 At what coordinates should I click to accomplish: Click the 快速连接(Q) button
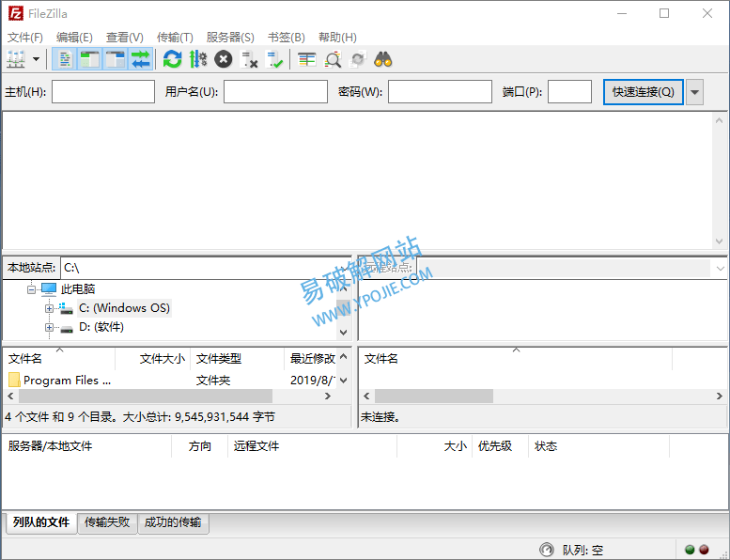tap(644, 92)
